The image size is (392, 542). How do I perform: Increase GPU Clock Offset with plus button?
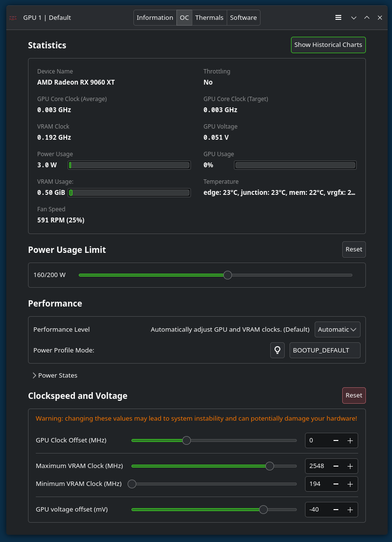click(350, 440)
